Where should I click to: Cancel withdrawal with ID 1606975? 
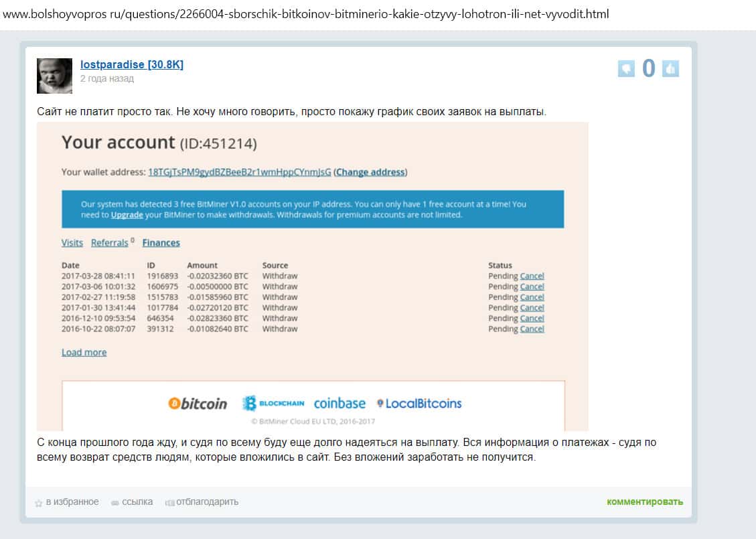tap(532, 287)
